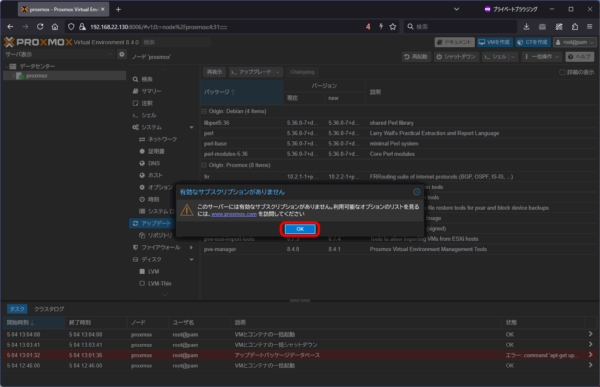Viewport: 600px width, 387px height.
Task: Go back with the browser back arrow
Action: (x=10, y=26)
